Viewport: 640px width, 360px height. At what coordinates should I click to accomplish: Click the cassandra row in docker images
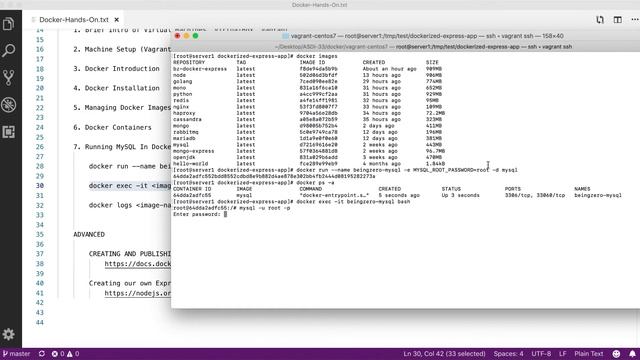coord(307,120)
